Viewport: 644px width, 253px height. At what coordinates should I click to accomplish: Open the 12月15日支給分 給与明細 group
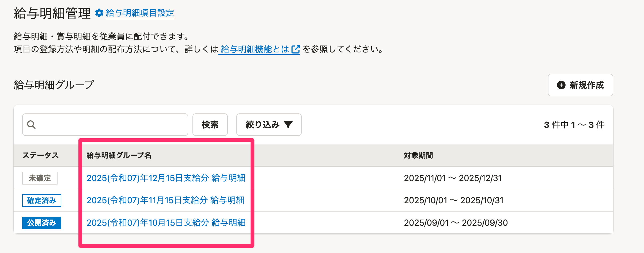[x=166, y=178]
